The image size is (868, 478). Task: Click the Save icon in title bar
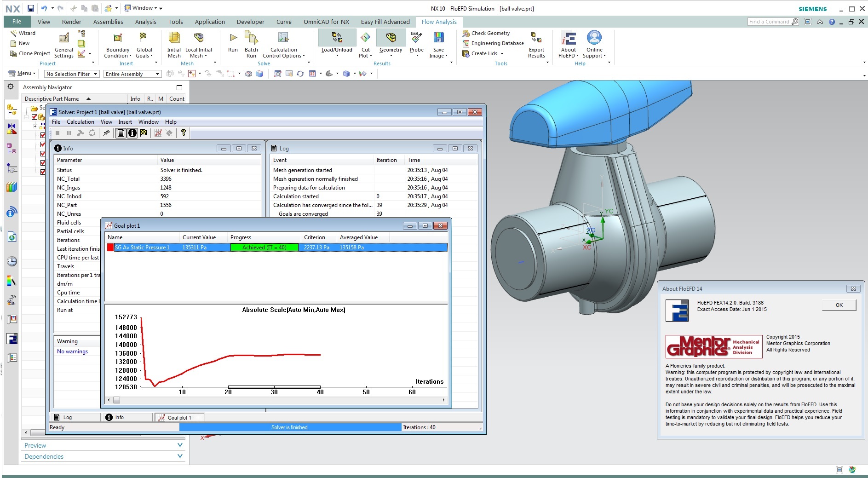[30, 8]
